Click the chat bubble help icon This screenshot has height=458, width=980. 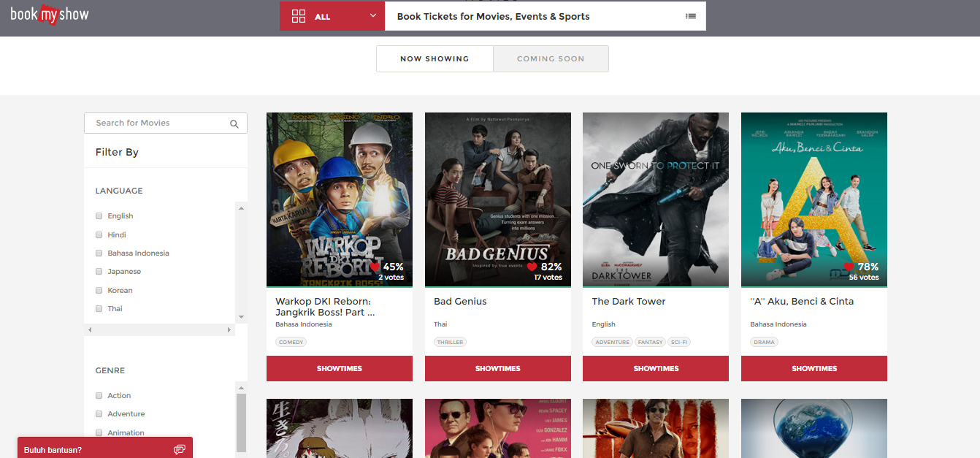coord(180,449)
